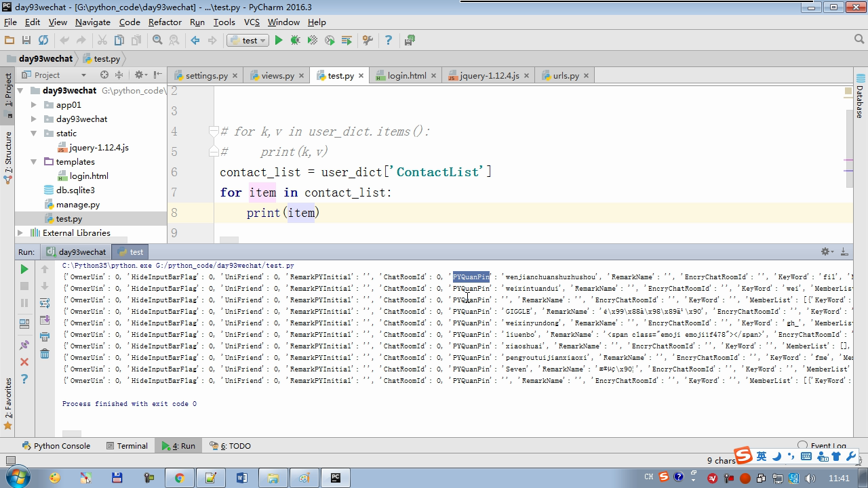The width and height of the screenshot is (868, 488).
Task: Click the Save All floppy disk icon
Action: 26,41
